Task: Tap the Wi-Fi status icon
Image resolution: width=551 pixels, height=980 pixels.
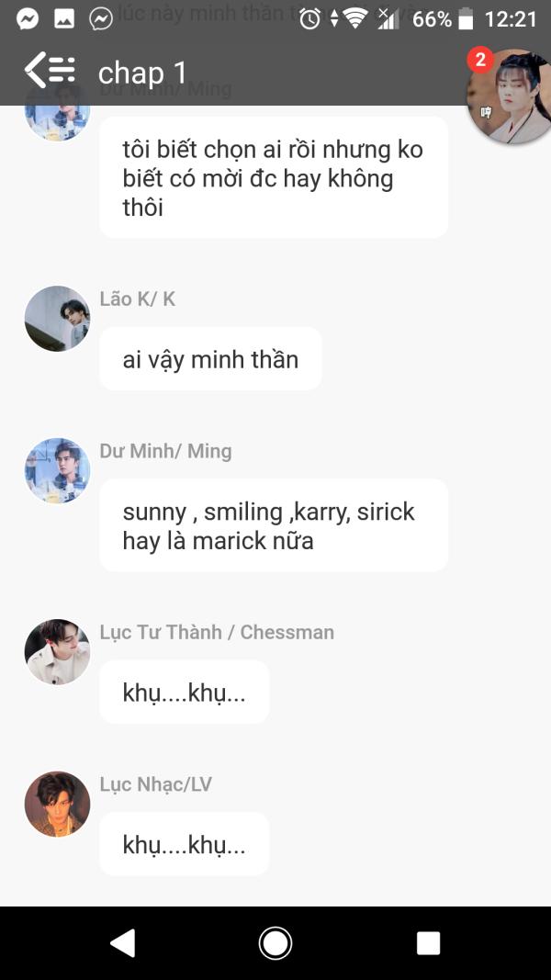Action: pyautogui.click(x=355, y=18)
